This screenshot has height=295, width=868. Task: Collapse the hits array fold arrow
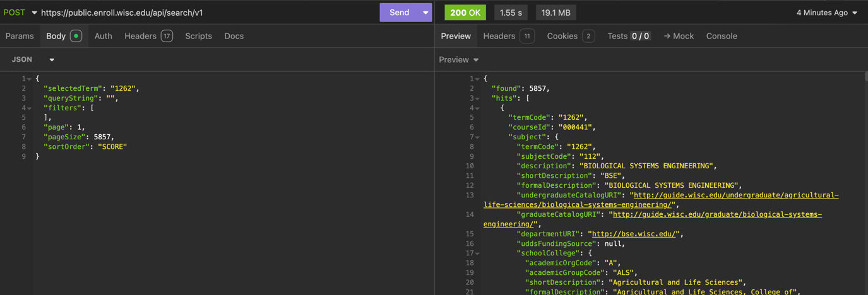pos(477,98)
